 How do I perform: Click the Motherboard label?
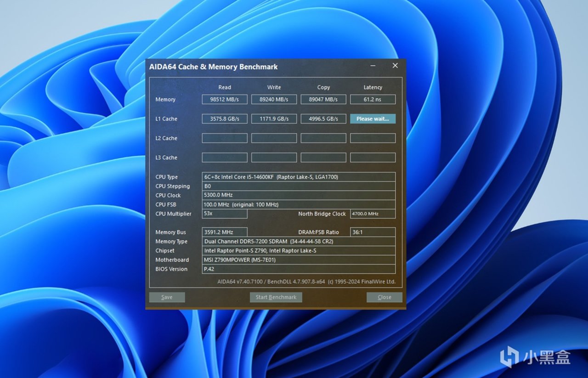click(x=172, y=260)
